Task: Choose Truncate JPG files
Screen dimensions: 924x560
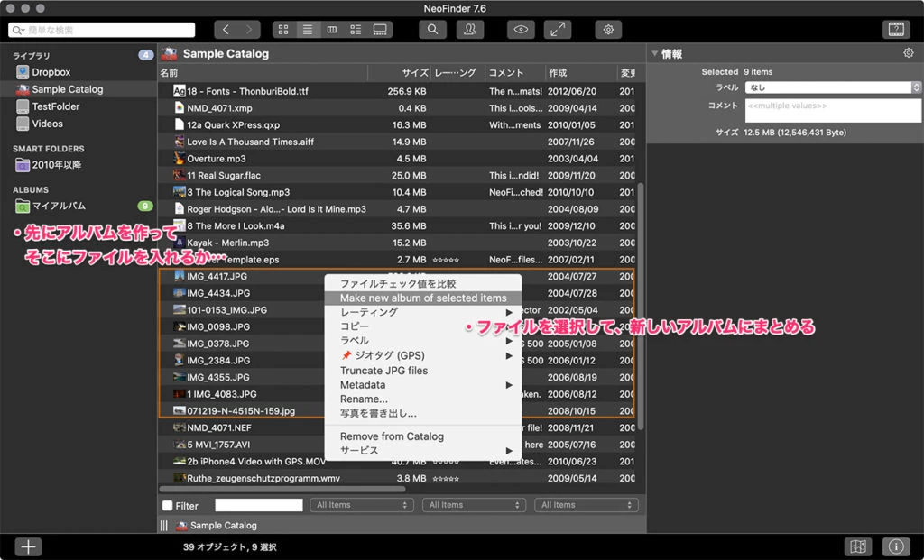Action: click(x=423, y=371)
